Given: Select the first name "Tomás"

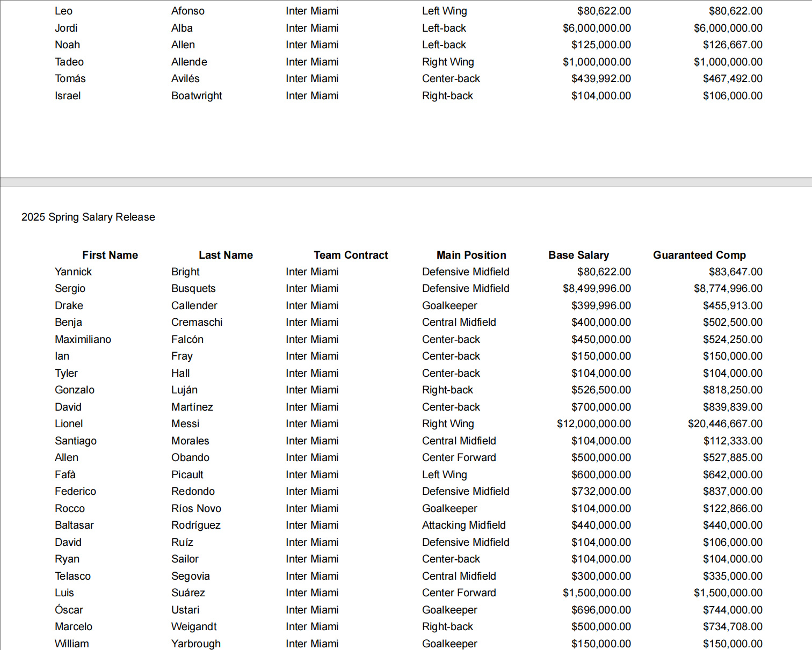Looking at the screenshot, I should [x=70, y=78].
